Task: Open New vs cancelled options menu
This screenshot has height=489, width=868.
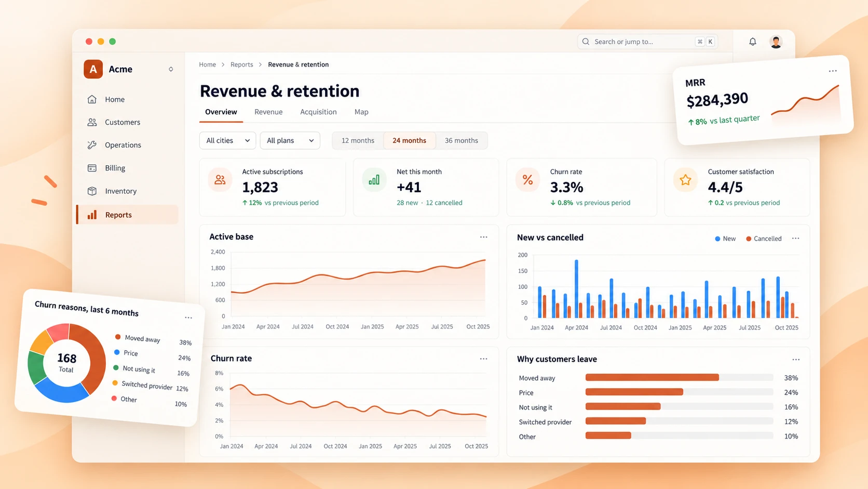Action: click(x=795, y=239)
